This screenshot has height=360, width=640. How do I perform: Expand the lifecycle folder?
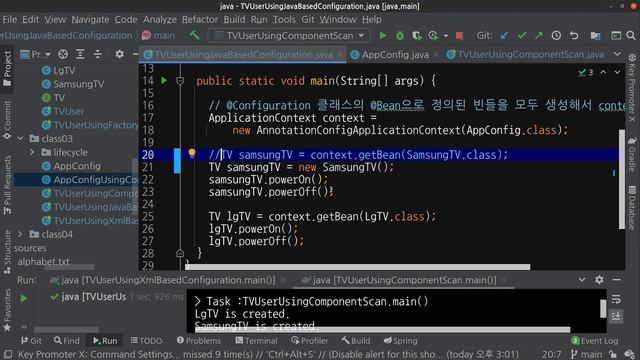click(32, 152)
